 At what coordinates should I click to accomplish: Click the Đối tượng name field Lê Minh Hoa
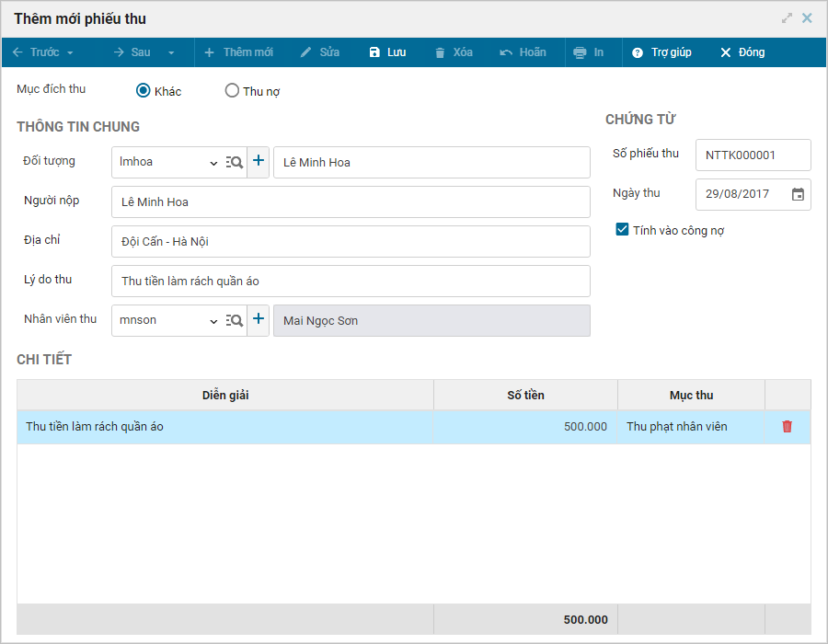coord(431,162)
